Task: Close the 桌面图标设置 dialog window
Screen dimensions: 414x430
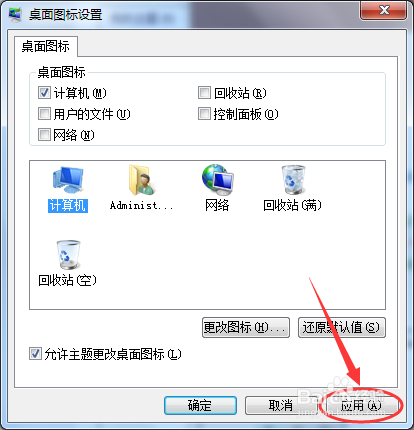Action: pos(384,10)
